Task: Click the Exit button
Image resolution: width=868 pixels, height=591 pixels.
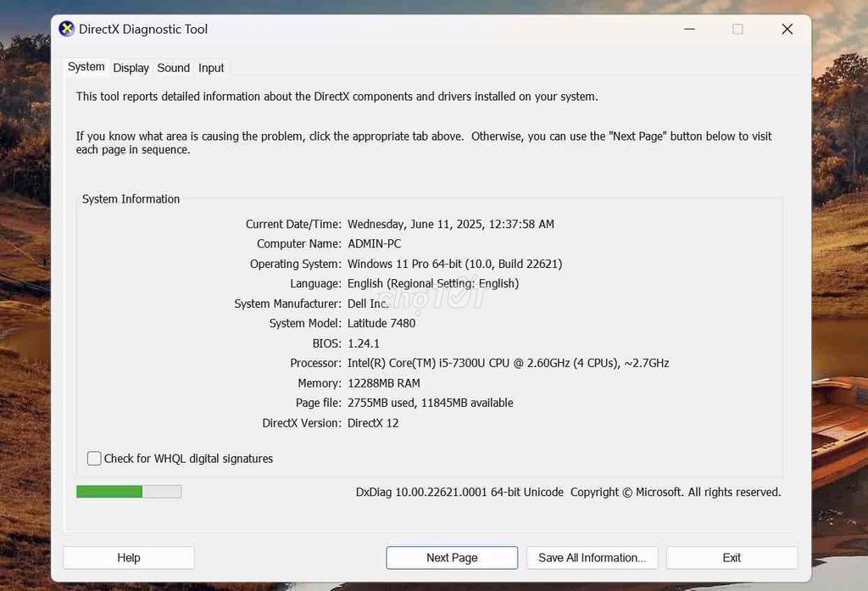Action: [732, 558]
